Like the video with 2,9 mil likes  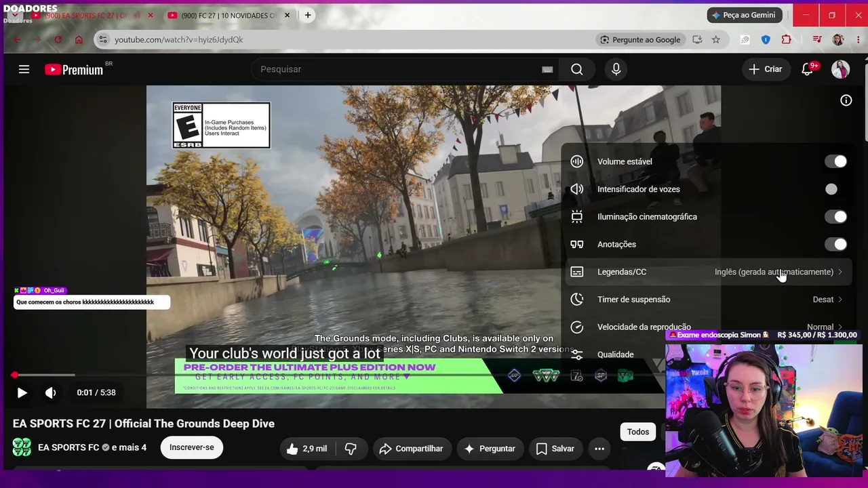306,449
